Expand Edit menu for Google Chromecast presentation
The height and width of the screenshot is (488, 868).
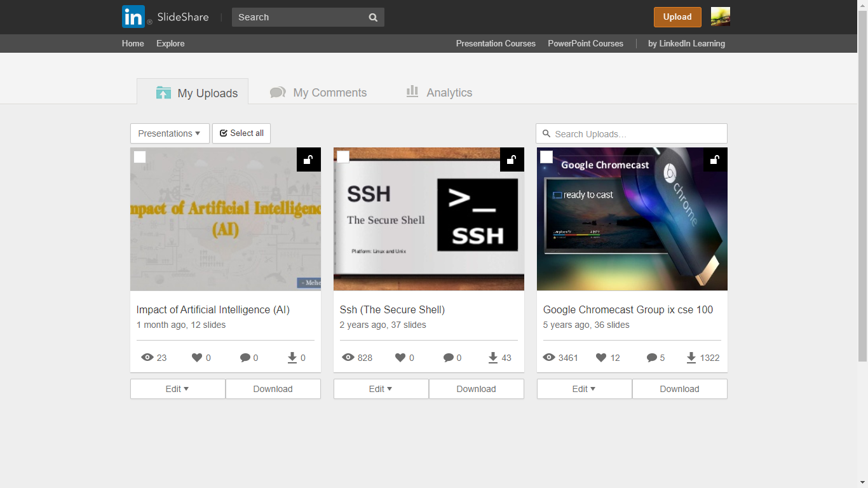pos(585,389)
